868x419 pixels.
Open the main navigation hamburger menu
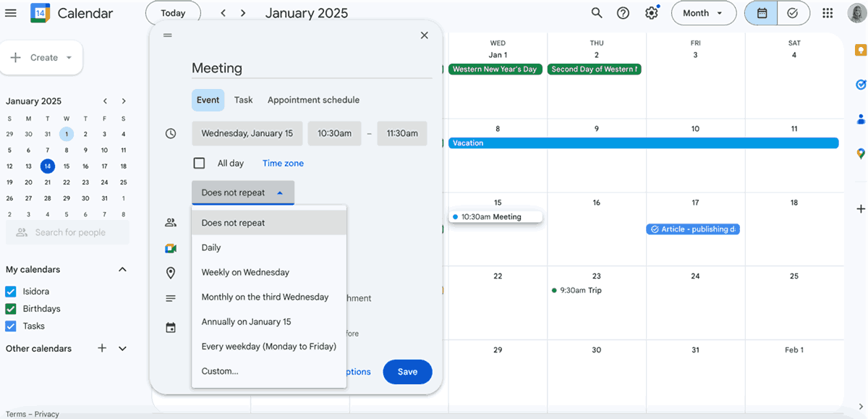(11, 12)
